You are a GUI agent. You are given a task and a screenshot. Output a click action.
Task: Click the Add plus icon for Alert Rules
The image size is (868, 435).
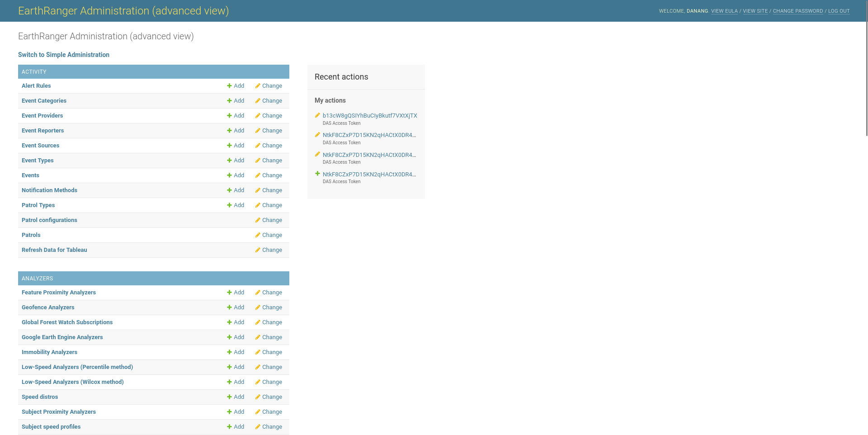(x=229, y=86)
